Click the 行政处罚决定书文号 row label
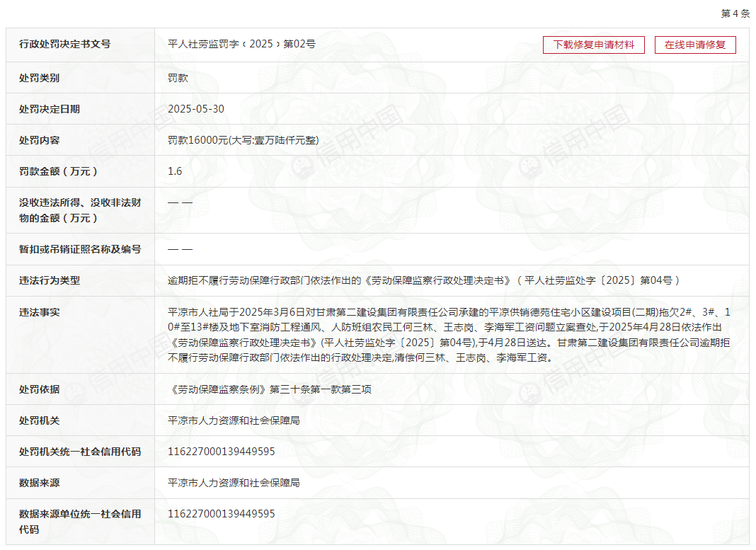 [x=64, y=44]
